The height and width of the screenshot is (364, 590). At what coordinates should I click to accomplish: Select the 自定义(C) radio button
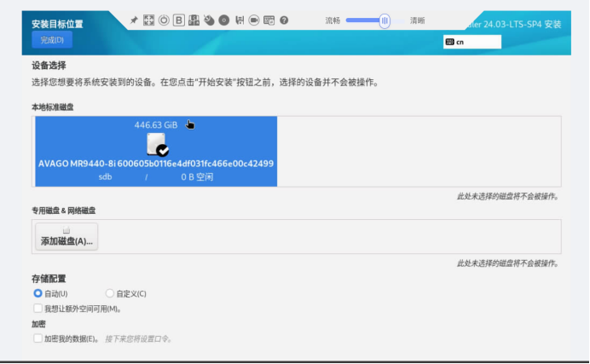pyautogui.click(x=109, y=293)
